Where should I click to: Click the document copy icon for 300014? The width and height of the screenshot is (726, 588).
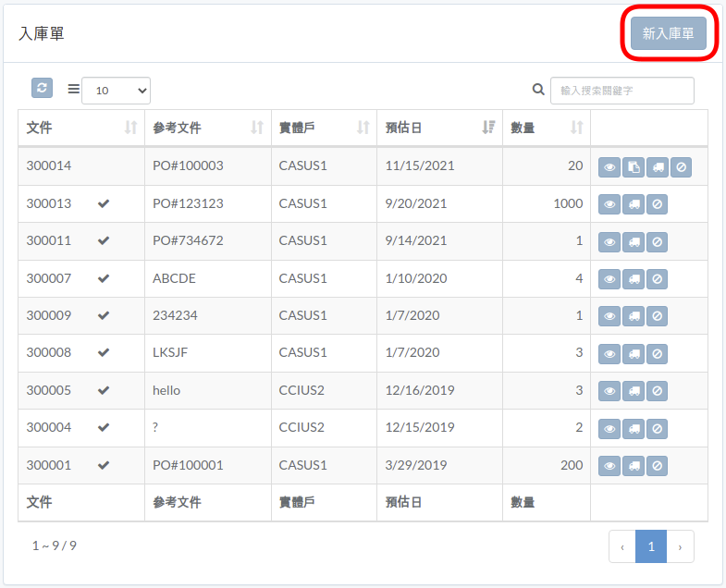634,167
